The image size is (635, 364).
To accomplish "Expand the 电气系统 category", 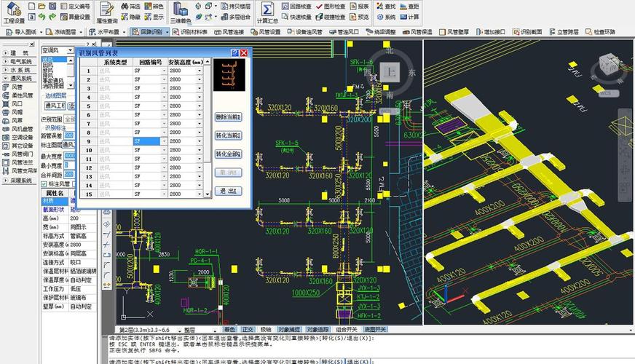I will click(20, 62).
